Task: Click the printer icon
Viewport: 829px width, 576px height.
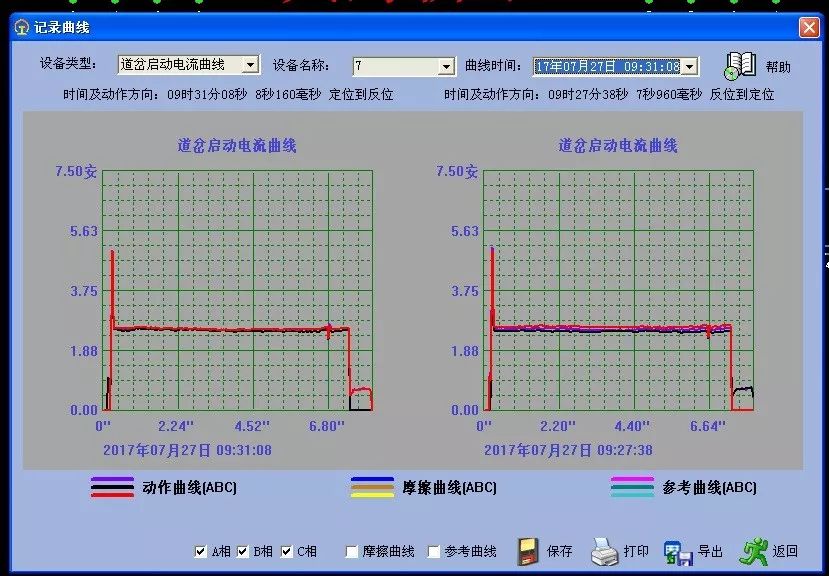Action: (604, 552)
